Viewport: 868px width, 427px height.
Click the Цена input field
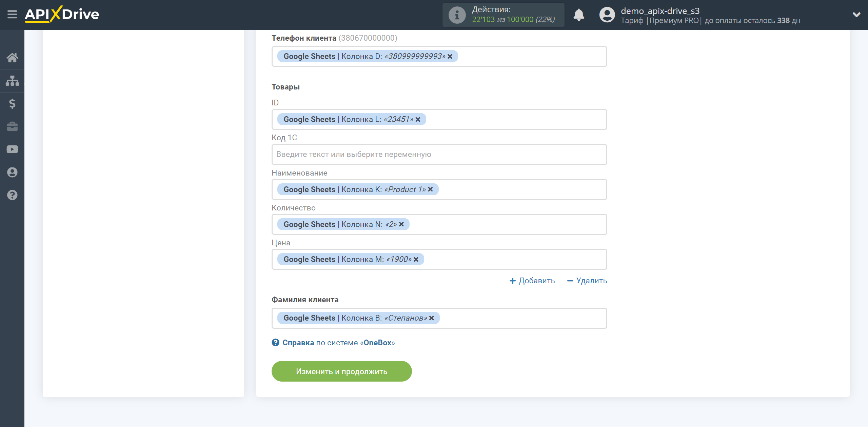(x=439, y=259)
